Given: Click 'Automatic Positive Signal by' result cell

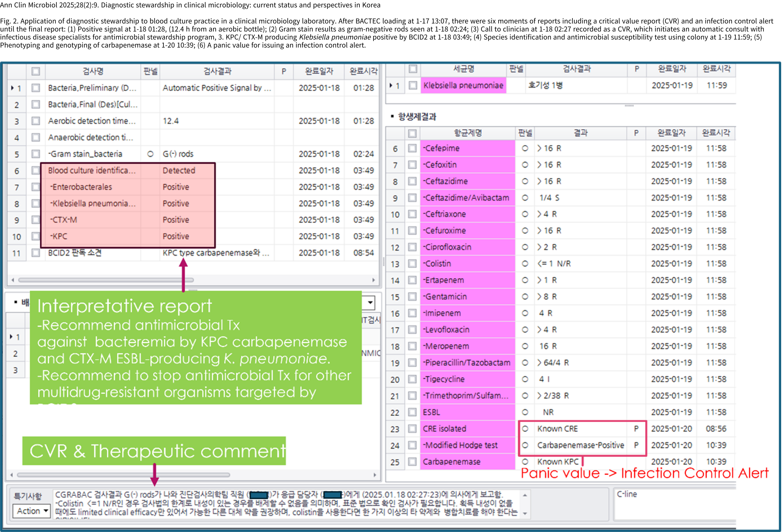Looking at the screenshot, I should (217, 88).
